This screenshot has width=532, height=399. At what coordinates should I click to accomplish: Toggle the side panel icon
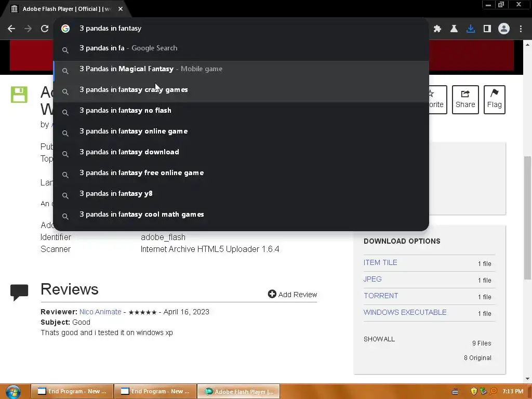[x=487, y=29]
